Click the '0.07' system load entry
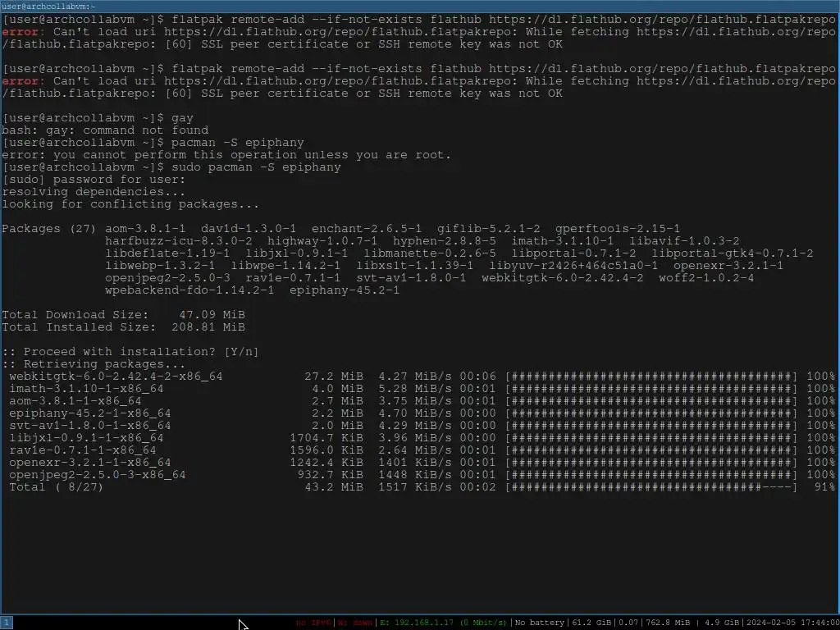The width and height of the screenshot is (840, 630). pos(628,623)
